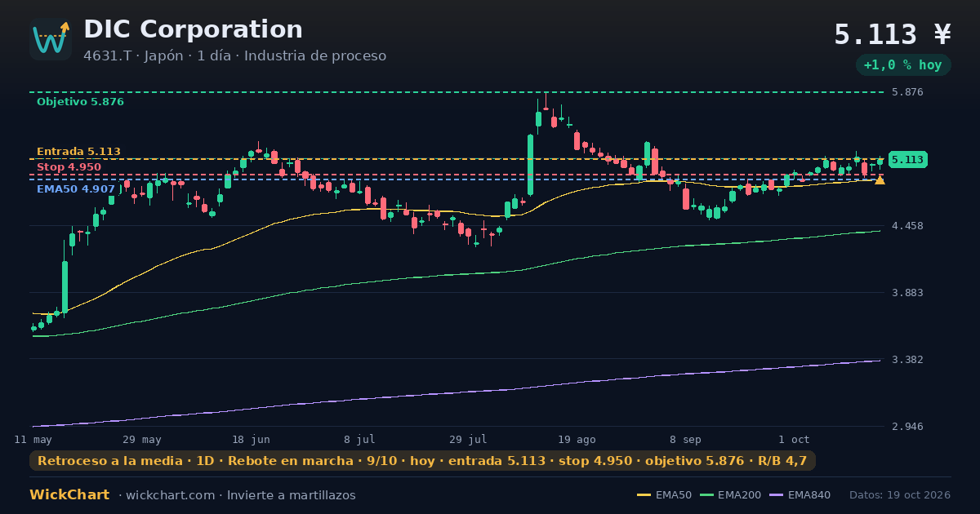Click the 'EMA50 4.907' chart label
This screenshot has height=514, width=980.
(x=76, y=189)
